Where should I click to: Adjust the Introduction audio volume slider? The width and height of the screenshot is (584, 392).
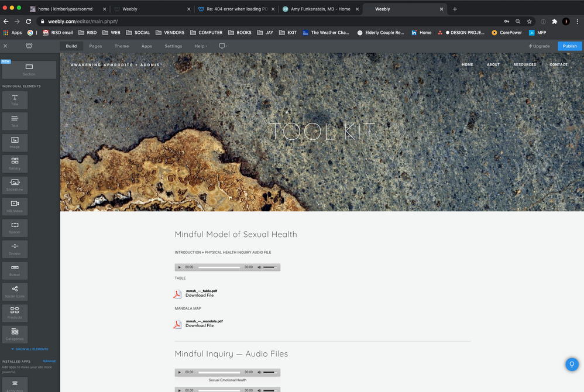tap(270, 267)
